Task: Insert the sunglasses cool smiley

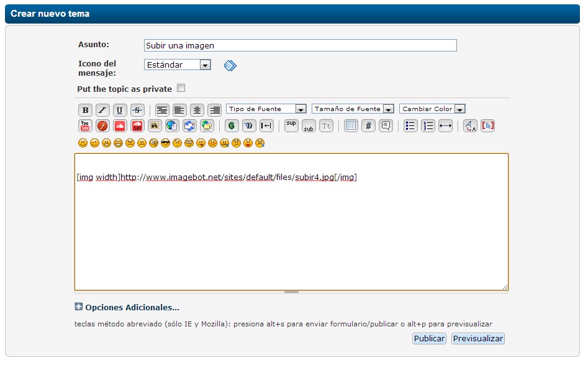Action: (x=165, y=143)
